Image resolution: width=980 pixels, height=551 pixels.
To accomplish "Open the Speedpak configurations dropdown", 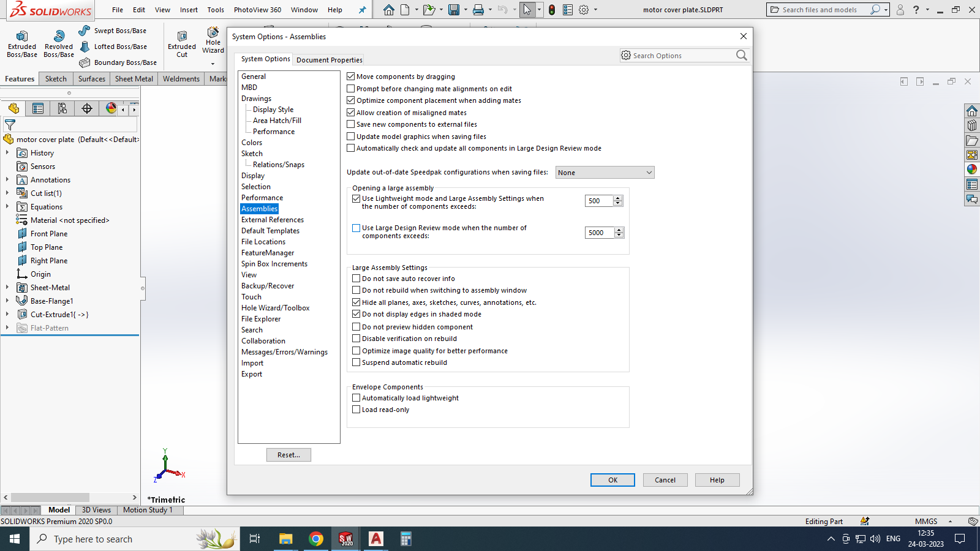I will [x=649, y=172].
